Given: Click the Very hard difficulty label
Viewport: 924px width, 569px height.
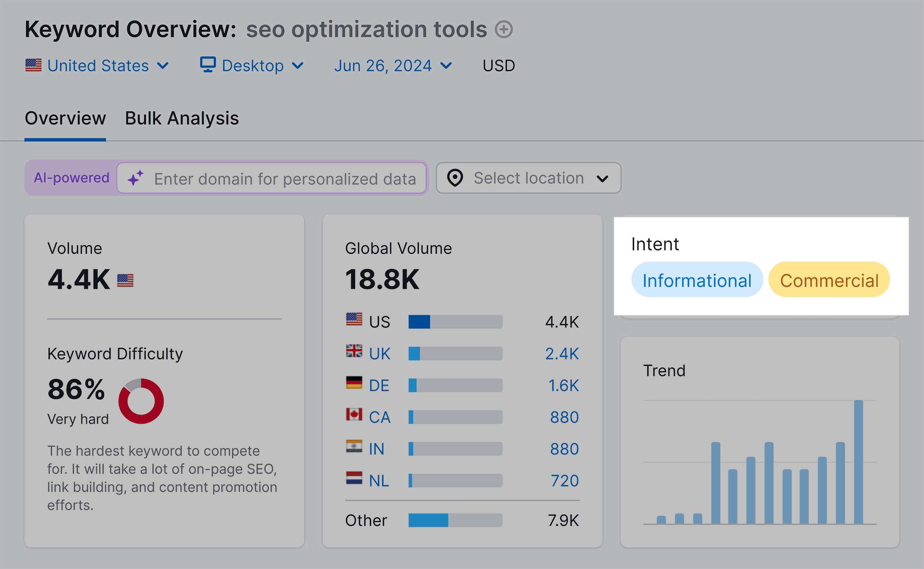Looking at the screenshot, I should point(78,419).
